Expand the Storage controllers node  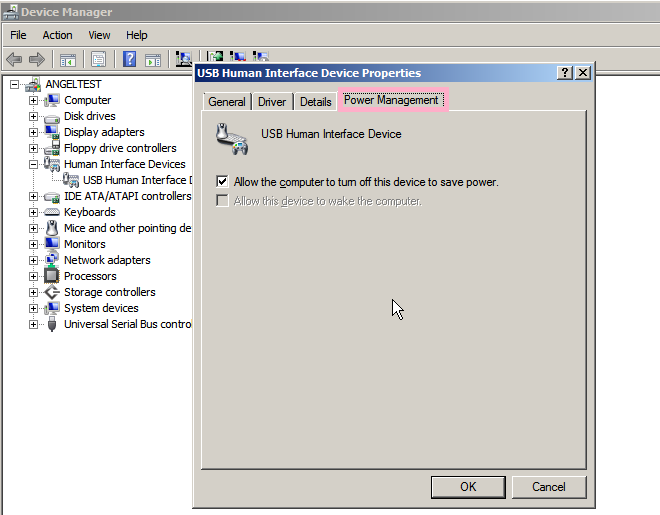pos(33,292)
